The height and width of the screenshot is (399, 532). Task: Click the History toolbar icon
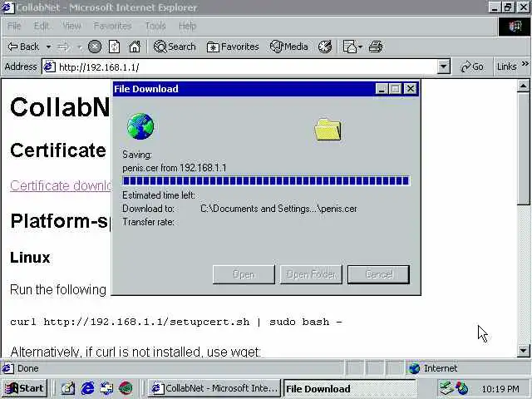tap(325, 47)
